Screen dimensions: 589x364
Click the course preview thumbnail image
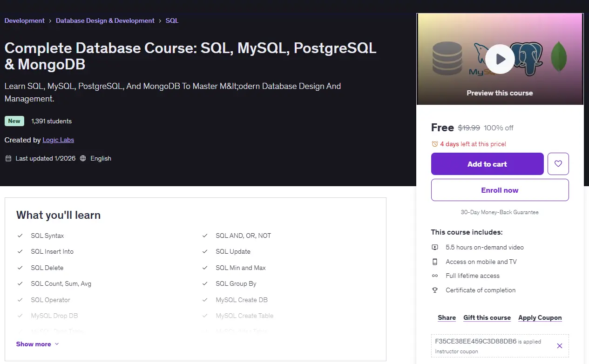(x=500, y=59)
